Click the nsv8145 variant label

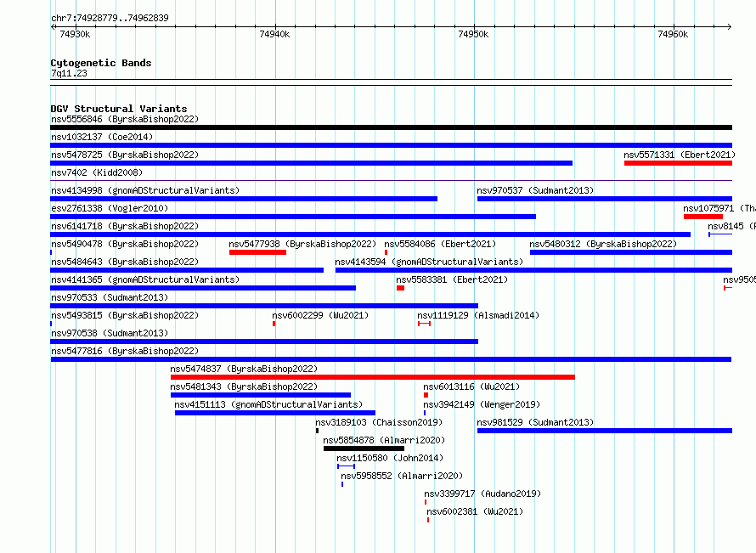click(x=731, y=226)
